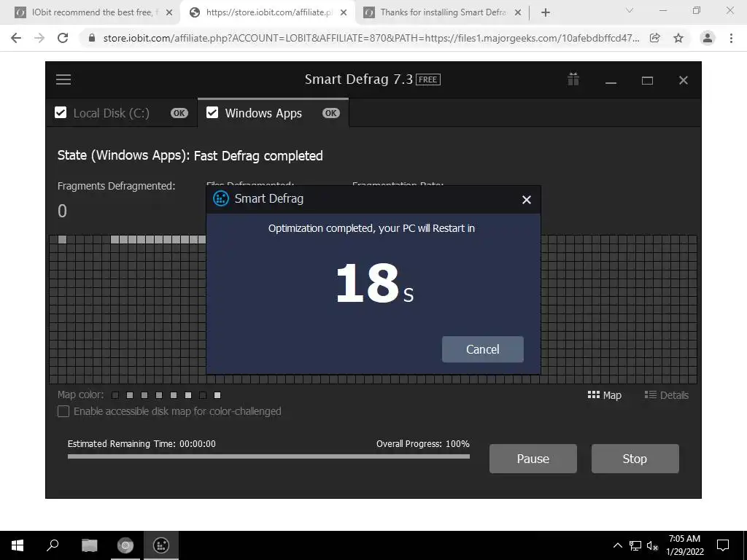Enable accessible disk map for color-challenged

click(x=63, y=411)
